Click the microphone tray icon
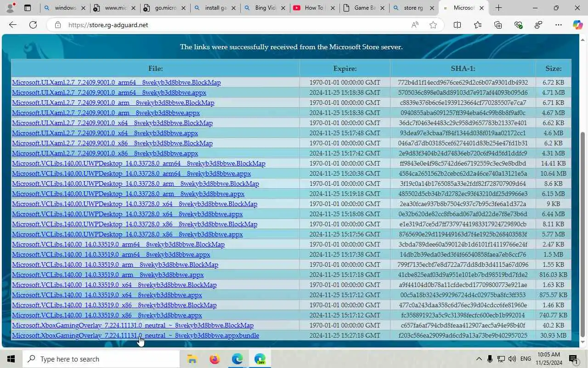 point(490,359)
